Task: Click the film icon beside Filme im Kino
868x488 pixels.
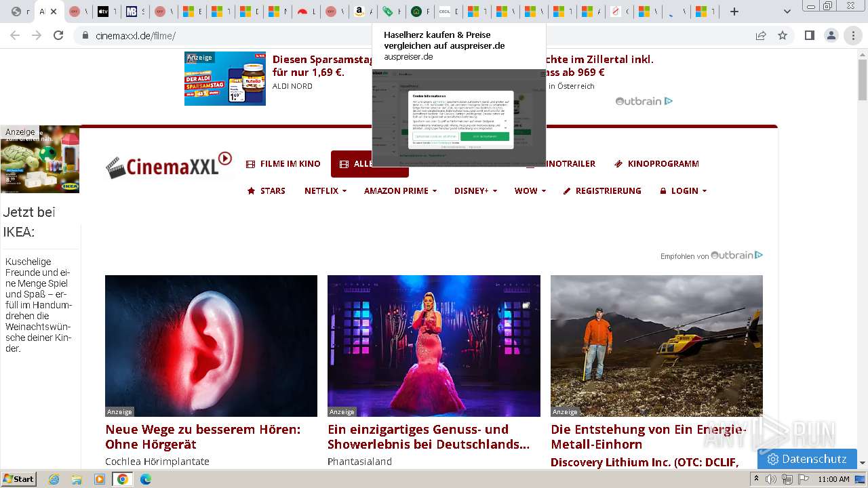Action: 250,164
